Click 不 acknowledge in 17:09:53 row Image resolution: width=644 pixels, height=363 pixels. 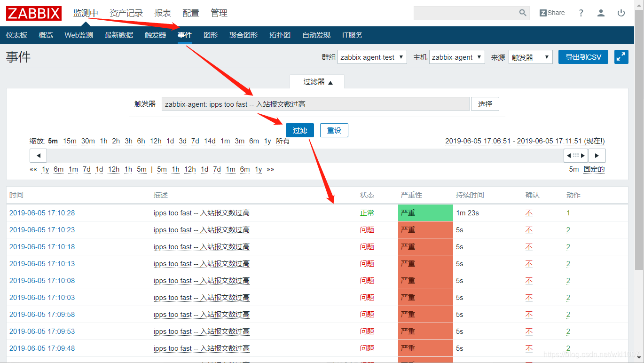click(x=529, y=331)
